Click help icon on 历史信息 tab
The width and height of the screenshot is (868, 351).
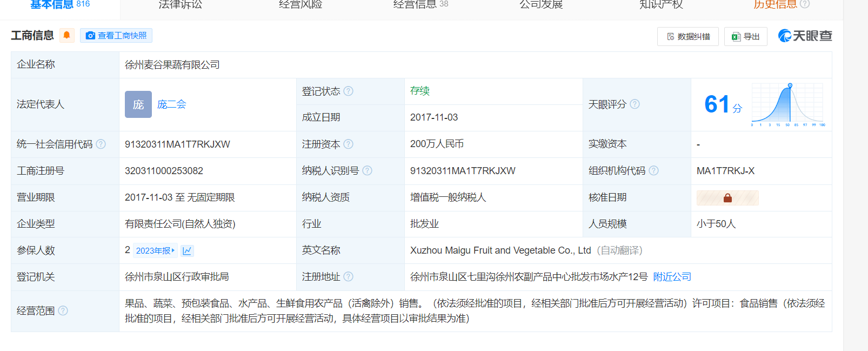tap(805, 4)
